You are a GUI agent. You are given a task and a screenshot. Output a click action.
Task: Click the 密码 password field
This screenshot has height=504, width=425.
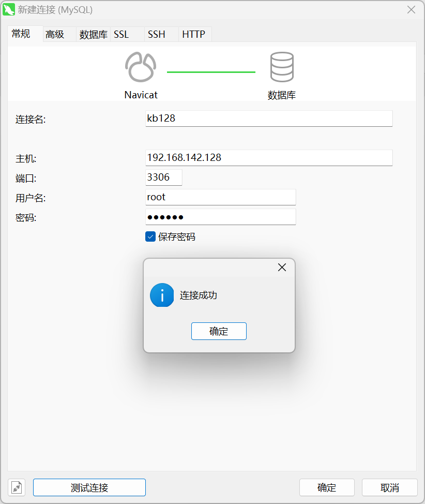click(220, 217)
